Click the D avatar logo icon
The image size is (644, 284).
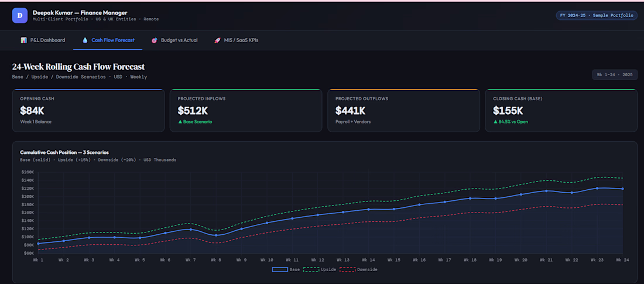[x=20, y=16]
